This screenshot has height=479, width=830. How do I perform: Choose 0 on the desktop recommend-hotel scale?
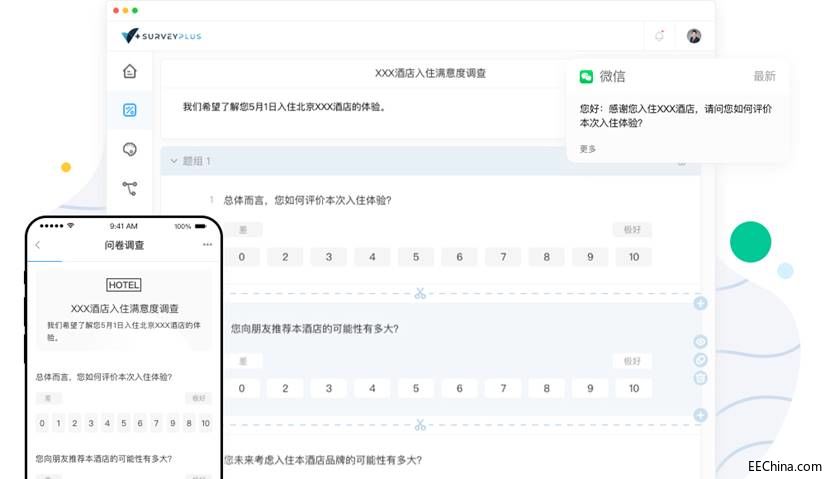(x=242, y=388)
